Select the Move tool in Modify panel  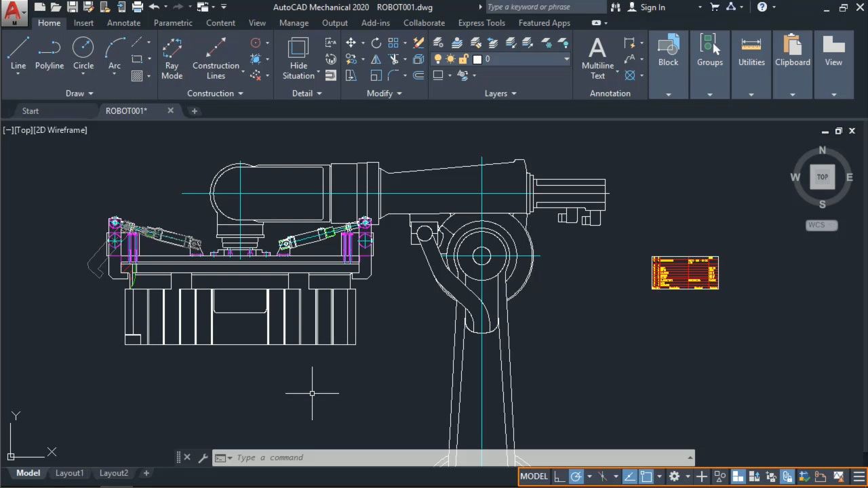click(x=351, y=43)
